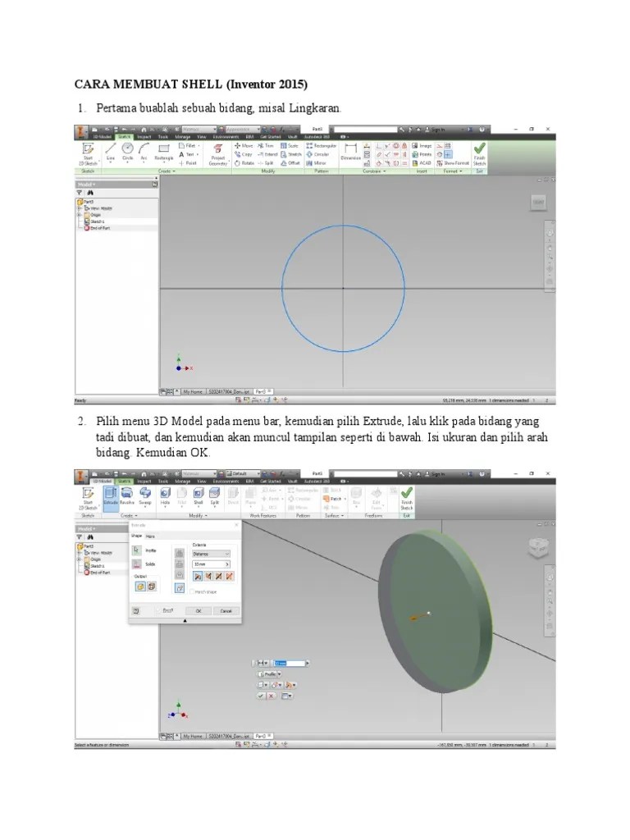Select Sketch1 in the first Model browser
Viewport: 630px width, 840px height.
pyautogui.click(x=97, y=221)
